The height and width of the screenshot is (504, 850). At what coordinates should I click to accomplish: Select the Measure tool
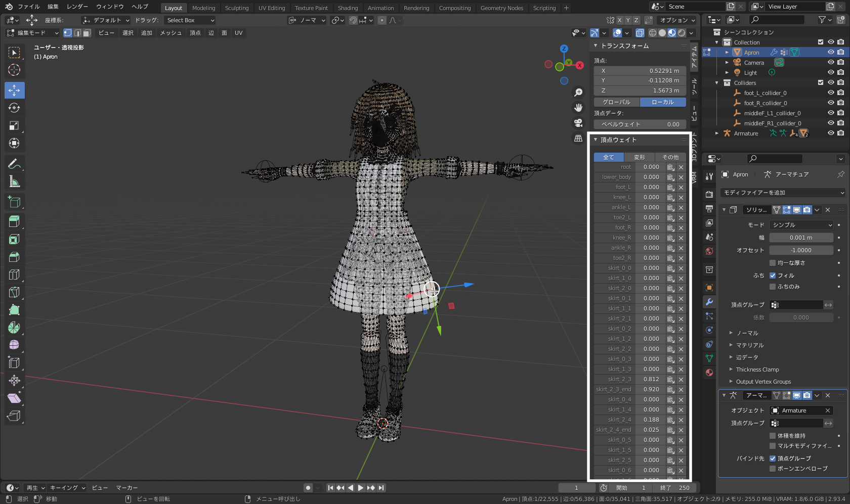coord(14,181)
